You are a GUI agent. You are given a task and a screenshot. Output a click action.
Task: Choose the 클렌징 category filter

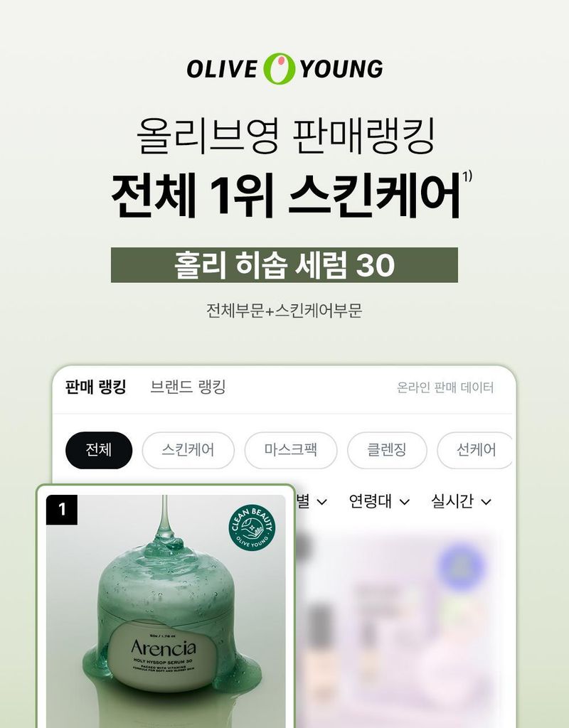click(x=387, y=450)
